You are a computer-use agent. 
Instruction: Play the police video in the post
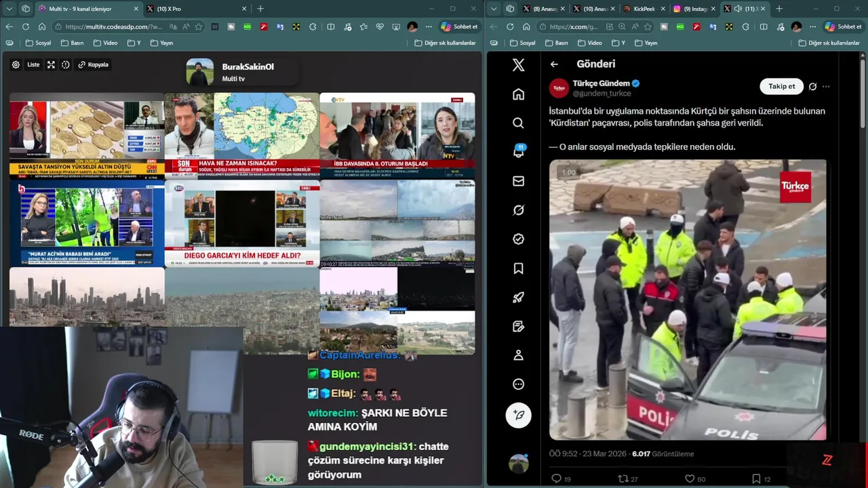coord(688,300)
